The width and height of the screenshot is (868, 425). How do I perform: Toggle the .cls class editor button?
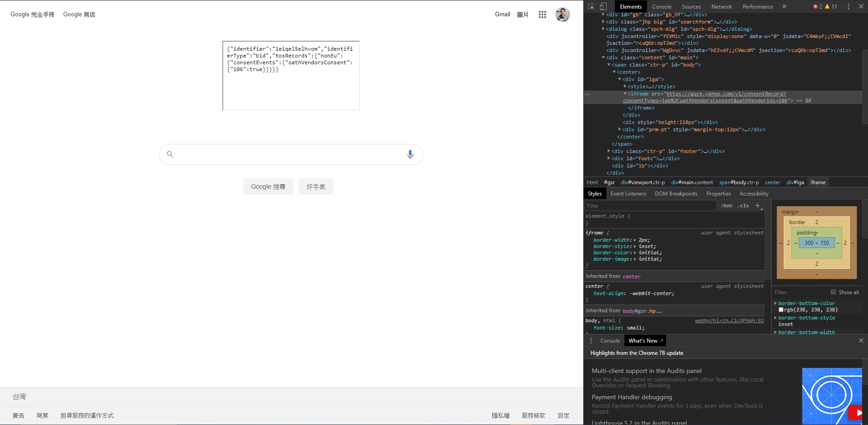pyautogui.click(x=743, y=206)
